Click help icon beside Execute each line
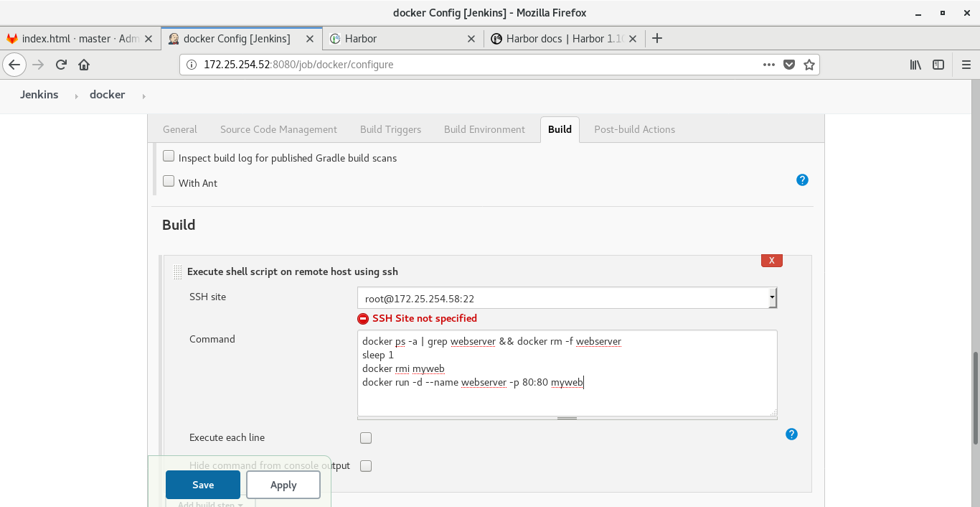 click(791, 434)
